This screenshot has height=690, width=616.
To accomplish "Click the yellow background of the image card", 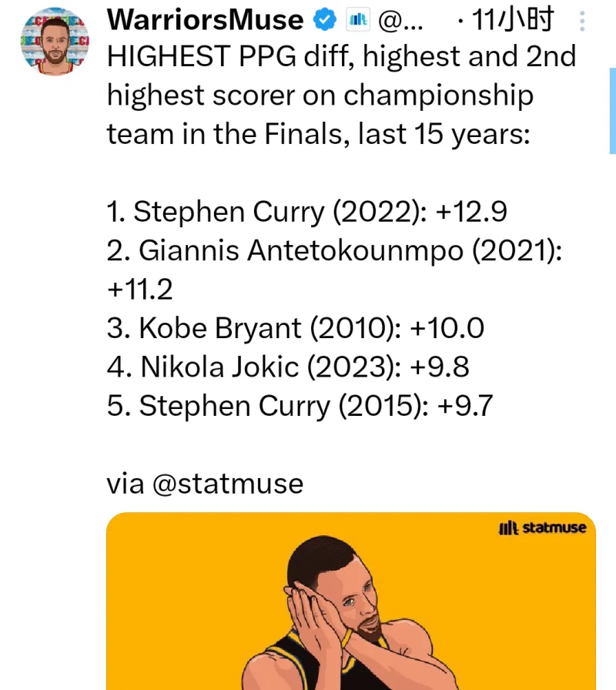I will (x=176, y=594).
